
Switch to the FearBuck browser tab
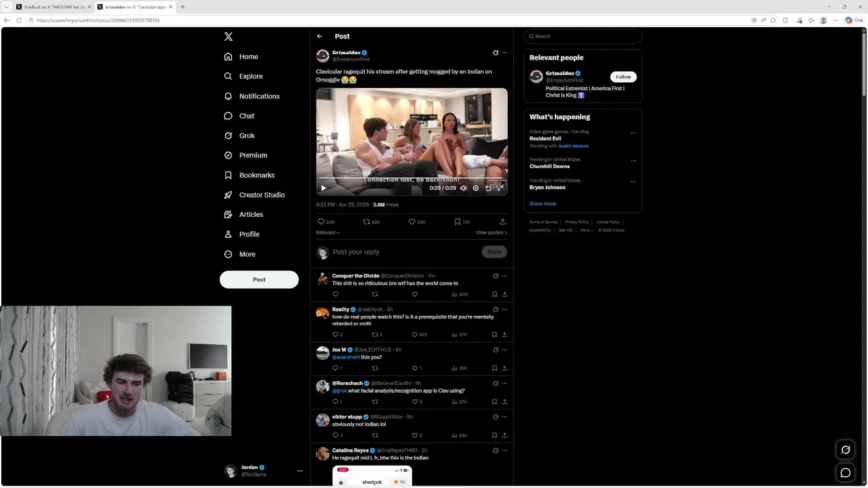(54, 7)
